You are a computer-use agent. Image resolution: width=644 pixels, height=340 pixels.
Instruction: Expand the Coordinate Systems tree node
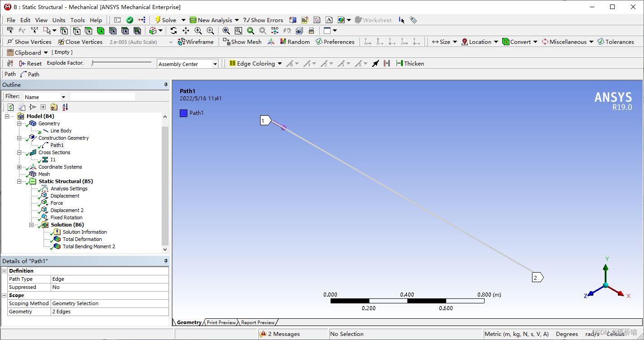click(19, 167)
